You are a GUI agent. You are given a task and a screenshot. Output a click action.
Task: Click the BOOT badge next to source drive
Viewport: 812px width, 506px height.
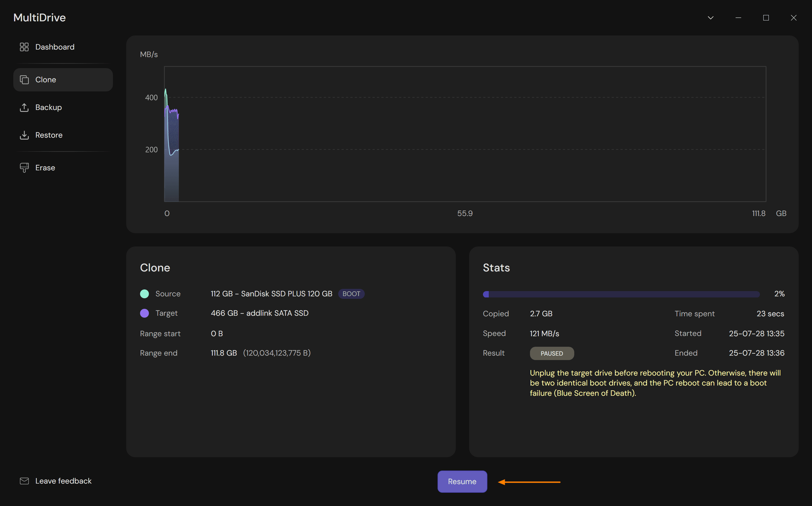point(351,294)
